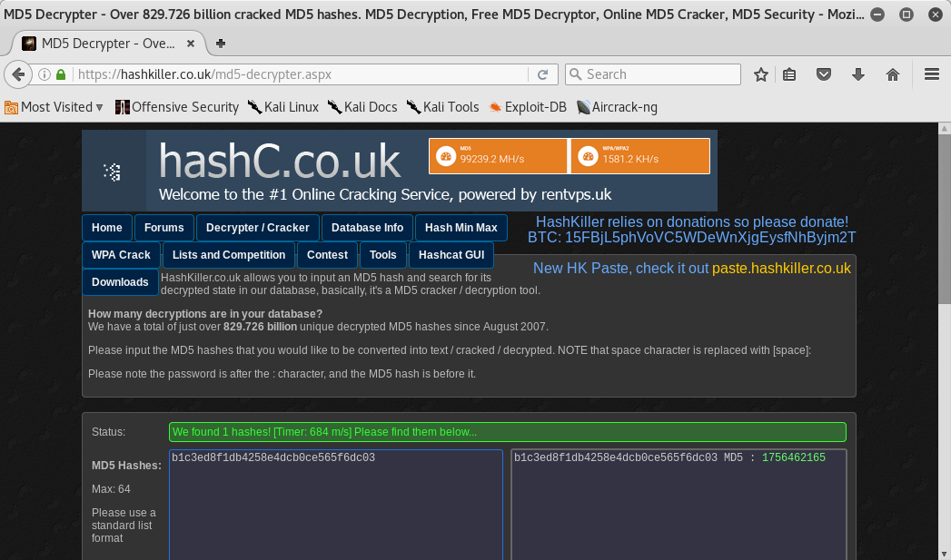Click the Downloads navigation button
Image resolution: width=951 pixels, height=560 pixels.
(120, 282)
